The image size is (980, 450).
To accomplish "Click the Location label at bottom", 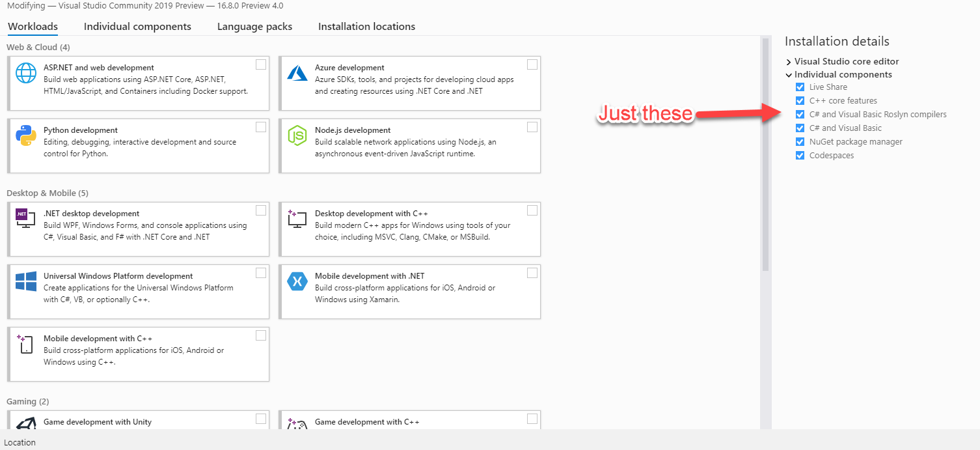I will (x=20, y=443).
